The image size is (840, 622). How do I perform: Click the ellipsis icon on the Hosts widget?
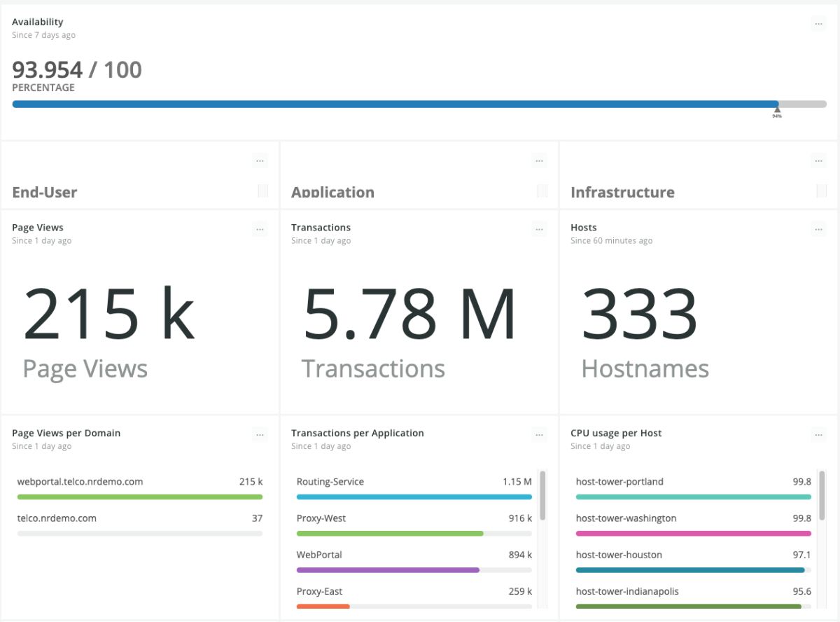point(818,229)
